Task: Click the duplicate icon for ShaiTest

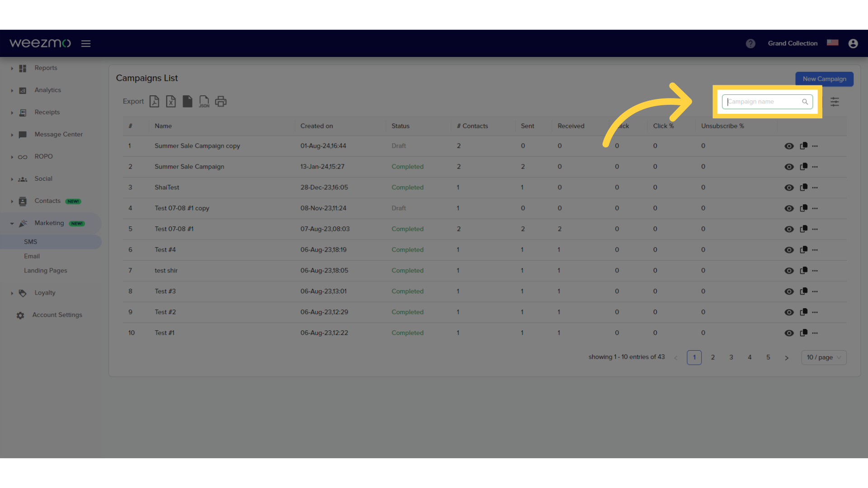Action: tap(803, 187)
